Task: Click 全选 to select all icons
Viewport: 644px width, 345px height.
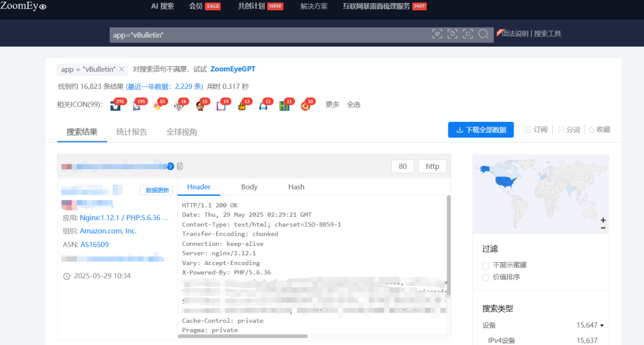Action: coord(353,104)
